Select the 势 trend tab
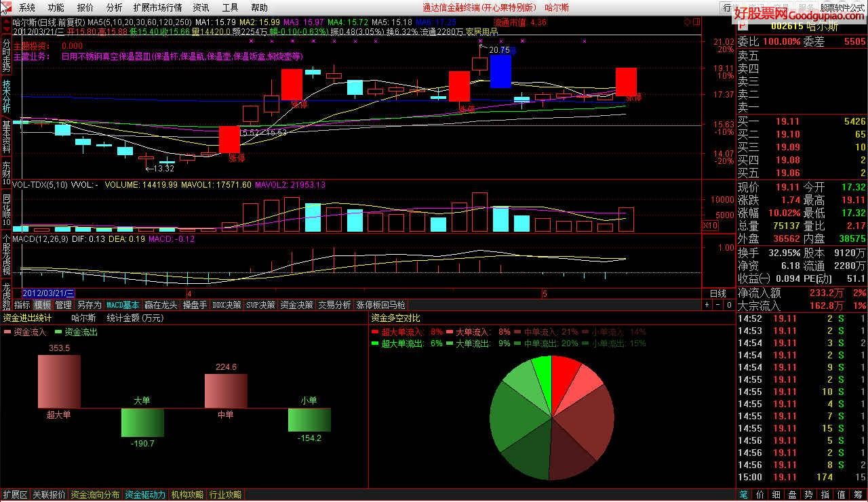The width and height of the screenshot is (868, 502). tap(809, 495)
